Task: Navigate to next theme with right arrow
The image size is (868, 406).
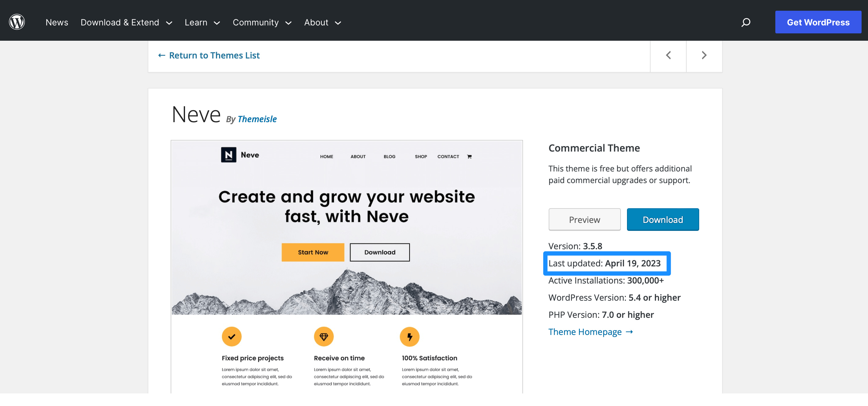Action: coord(704,55)
